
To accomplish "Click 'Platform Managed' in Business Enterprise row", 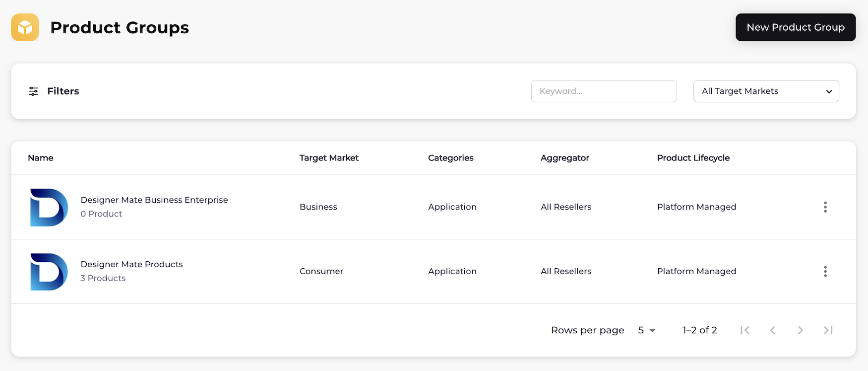I will click(696, 207).
